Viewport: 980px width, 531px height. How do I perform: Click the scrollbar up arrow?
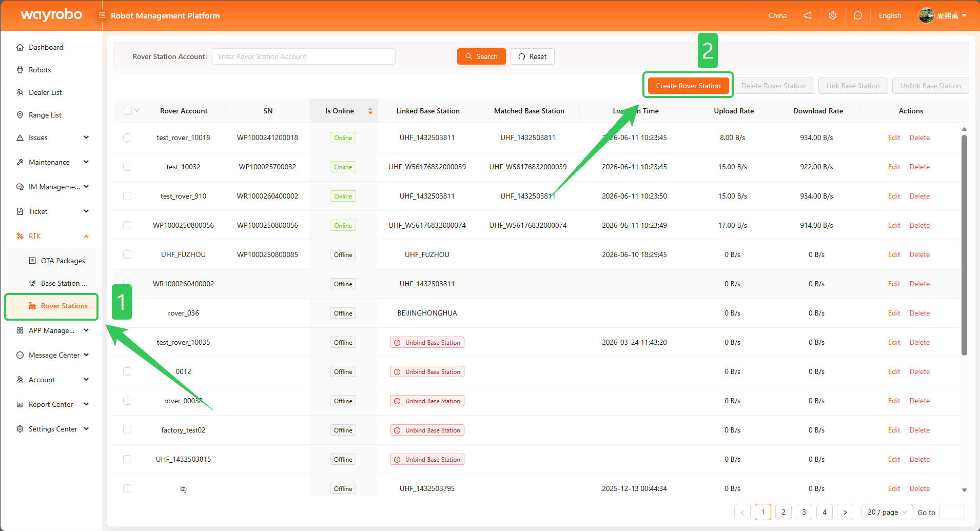click(x=964, y=129)
